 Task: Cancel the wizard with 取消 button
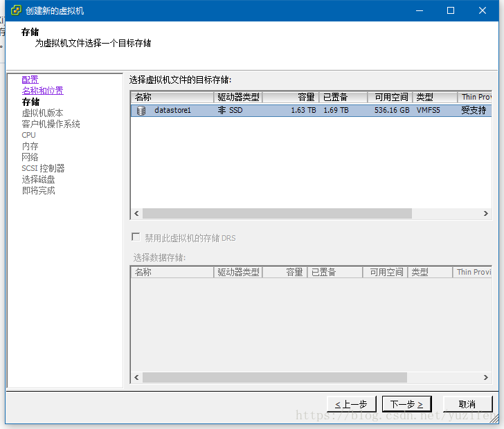pyautogui.click(x=468, y=404)
